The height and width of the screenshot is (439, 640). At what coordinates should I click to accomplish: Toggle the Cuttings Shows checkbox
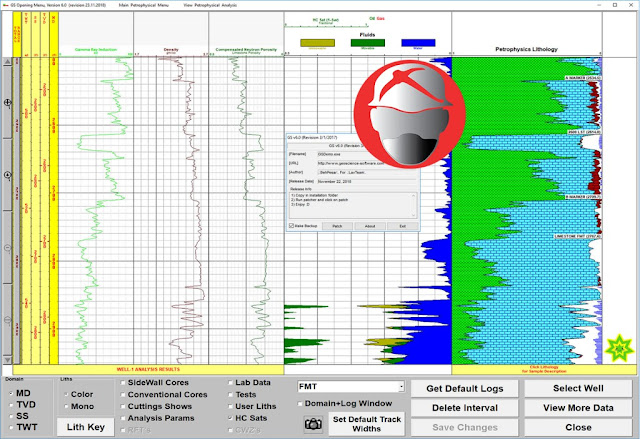point(123,406)
